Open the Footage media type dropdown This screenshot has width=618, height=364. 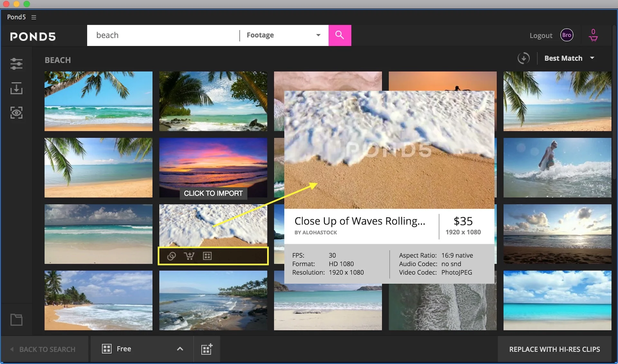(284, 35)
